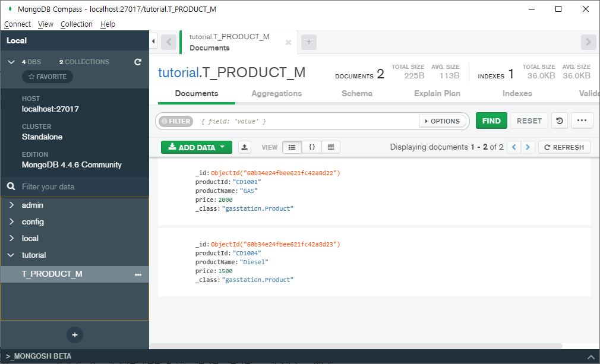
Task: Switch to JSON view with the braces icon
Action: (311, 147)
